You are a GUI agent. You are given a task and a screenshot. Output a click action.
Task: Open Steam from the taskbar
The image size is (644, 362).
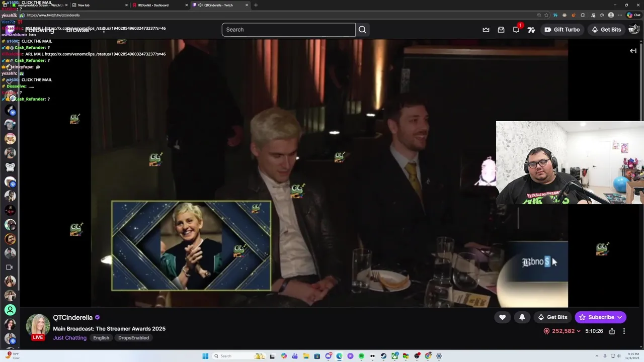(383, 356)
